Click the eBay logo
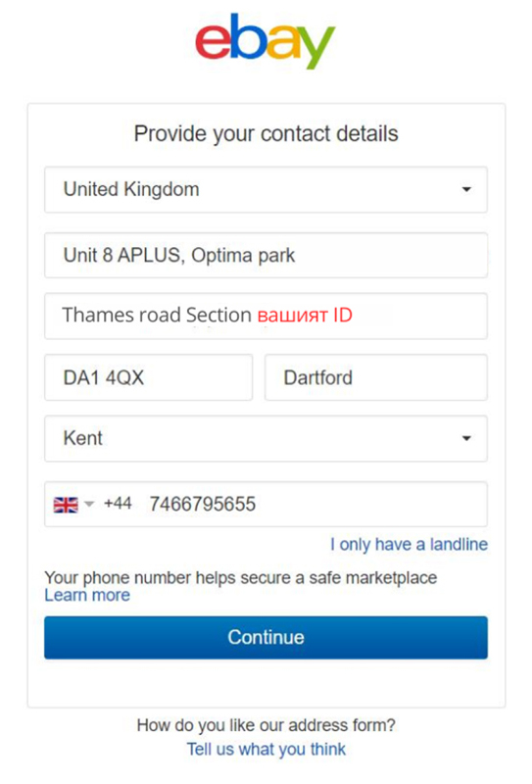532x784 pixels. coord(266,40)
